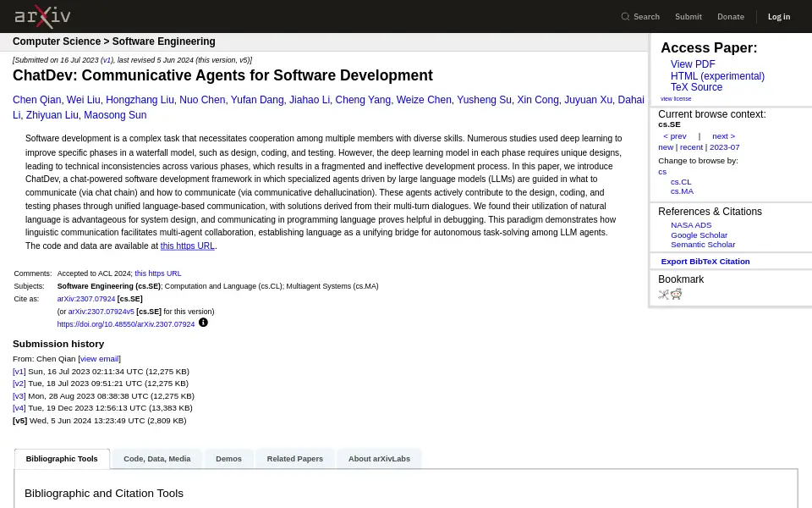The height and width of the screenshot is (508, 812).
Task: Bookmark on Reddit icon
Action: pos(677,295)
